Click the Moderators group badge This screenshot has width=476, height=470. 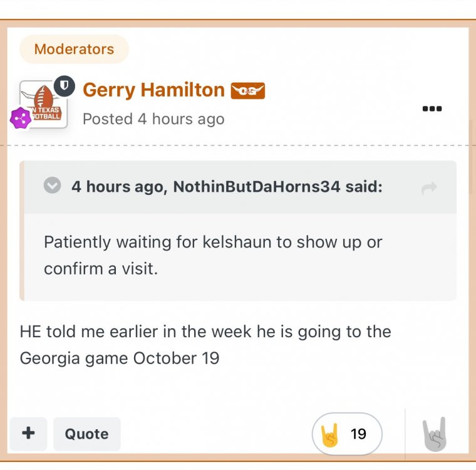click(74, 49)
